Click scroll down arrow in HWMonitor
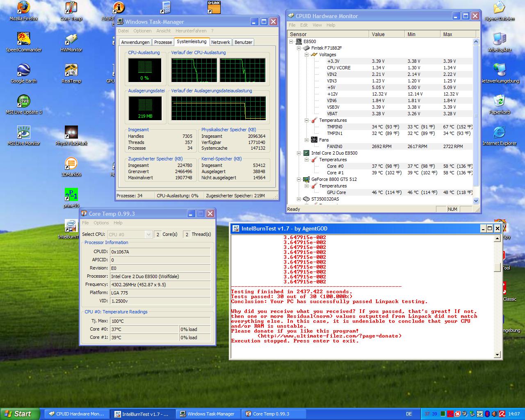The image size is (525, 420). 476,201
